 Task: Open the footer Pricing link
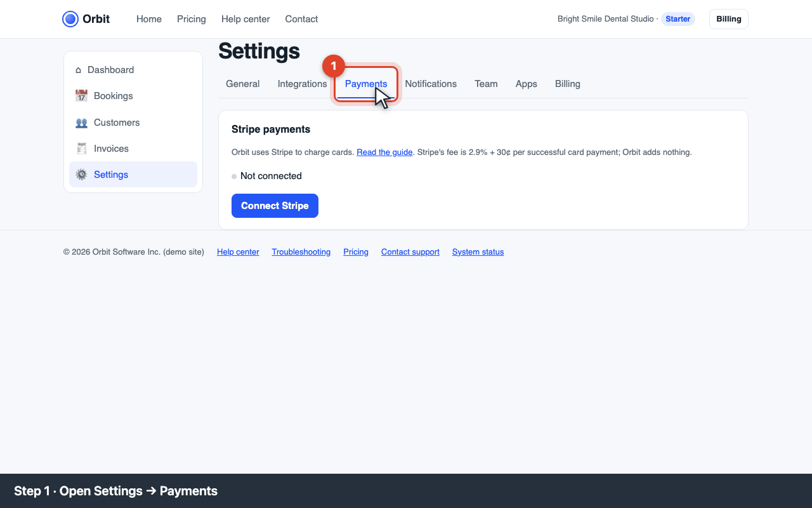click(356, 252)
